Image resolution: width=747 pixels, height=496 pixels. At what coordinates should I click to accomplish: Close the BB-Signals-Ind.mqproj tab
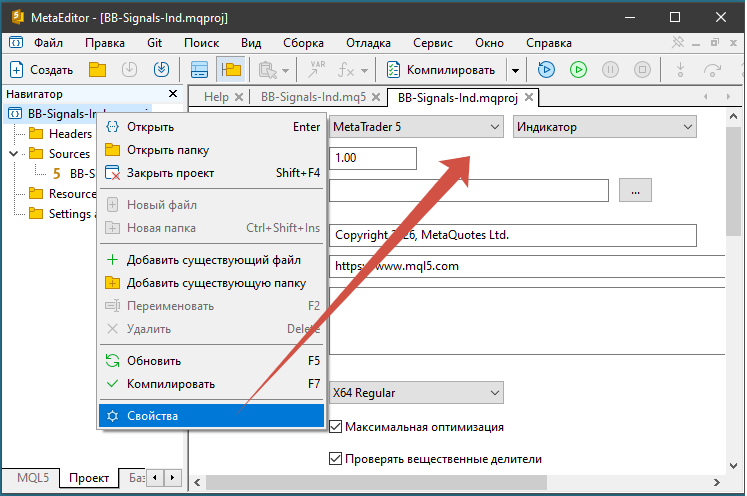[x=529, y=97]
